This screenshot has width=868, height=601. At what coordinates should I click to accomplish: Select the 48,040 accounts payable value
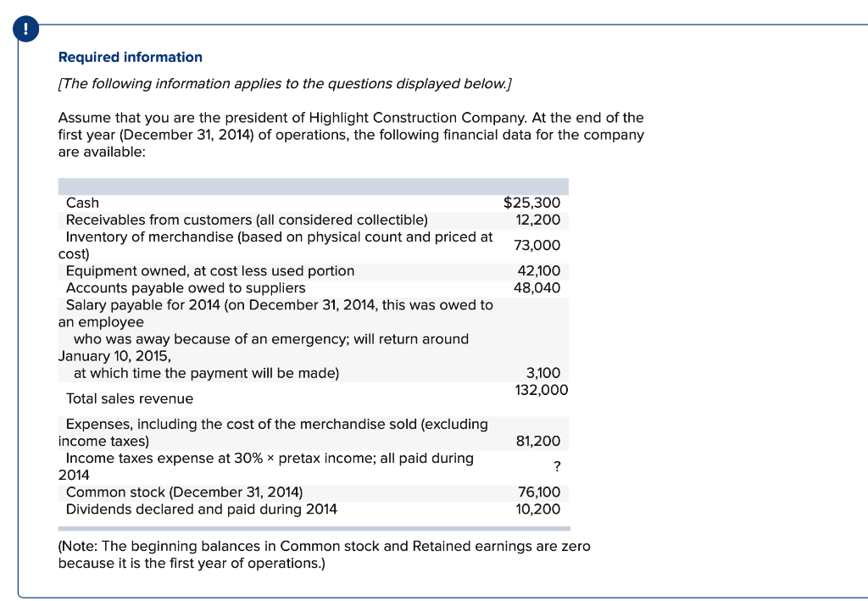tap(537, 287)
